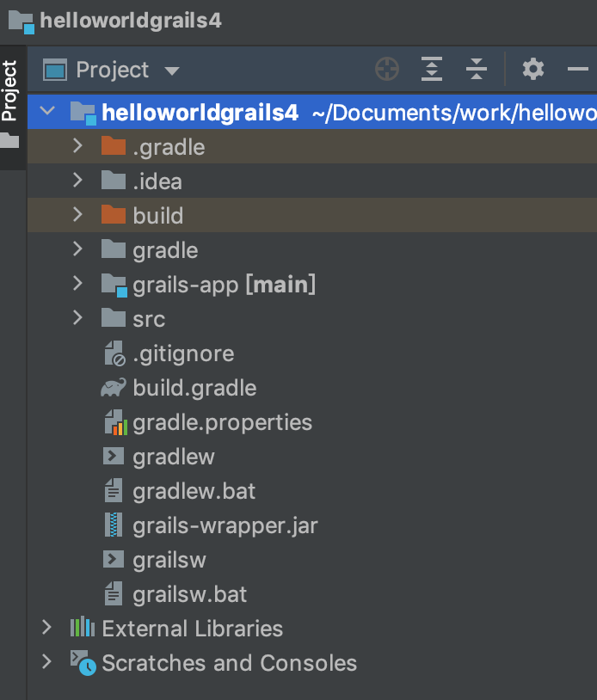The image size is (597, 700).
Task: Click the src folder icon
Action: [114, 317]
